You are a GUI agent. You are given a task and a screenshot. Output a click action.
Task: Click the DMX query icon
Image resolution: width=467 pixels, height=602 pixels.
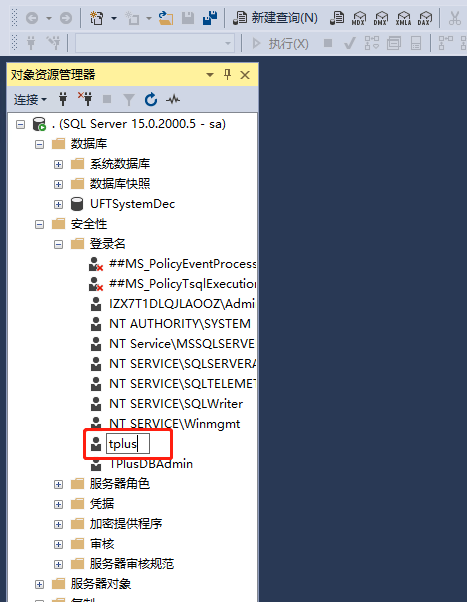[x=381, y=18]
